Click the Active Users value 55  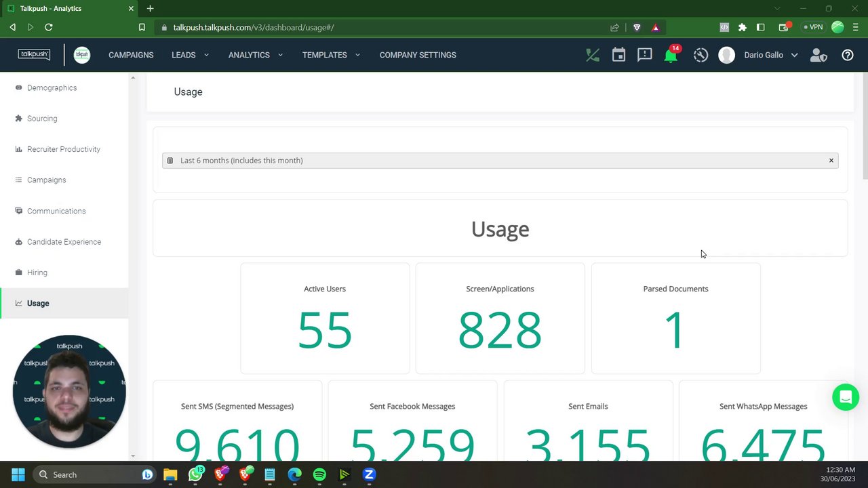pos(325,330)
